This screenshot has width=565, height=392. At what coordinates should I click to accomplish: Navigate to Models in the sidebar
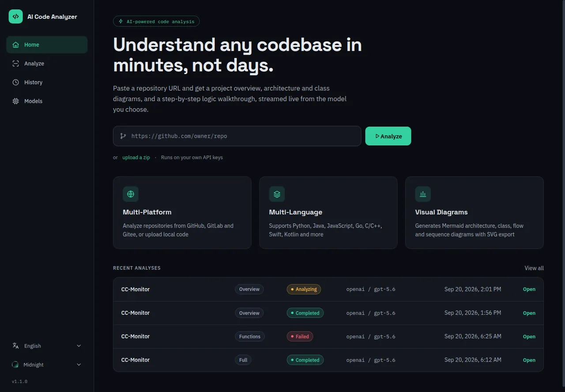pyautogui.click(x=47, y=101)
